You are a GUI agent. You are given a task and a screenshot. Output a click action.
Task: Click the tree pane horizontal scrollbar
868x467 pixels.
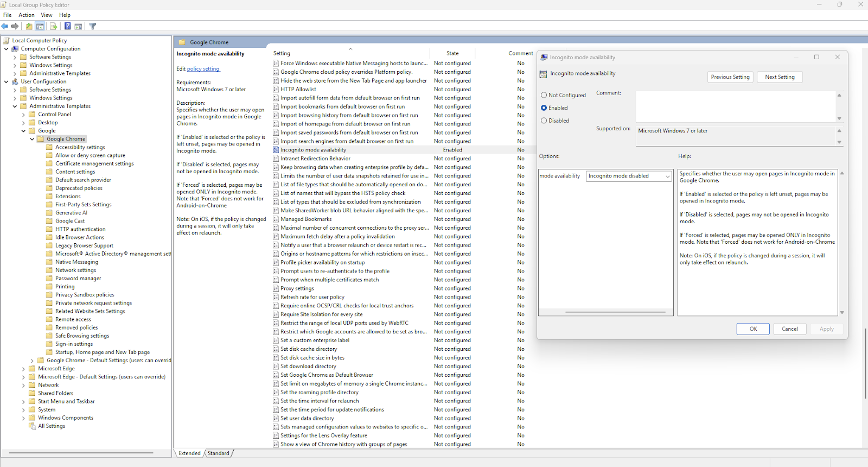pyautogui.click(x=81, y=452)
